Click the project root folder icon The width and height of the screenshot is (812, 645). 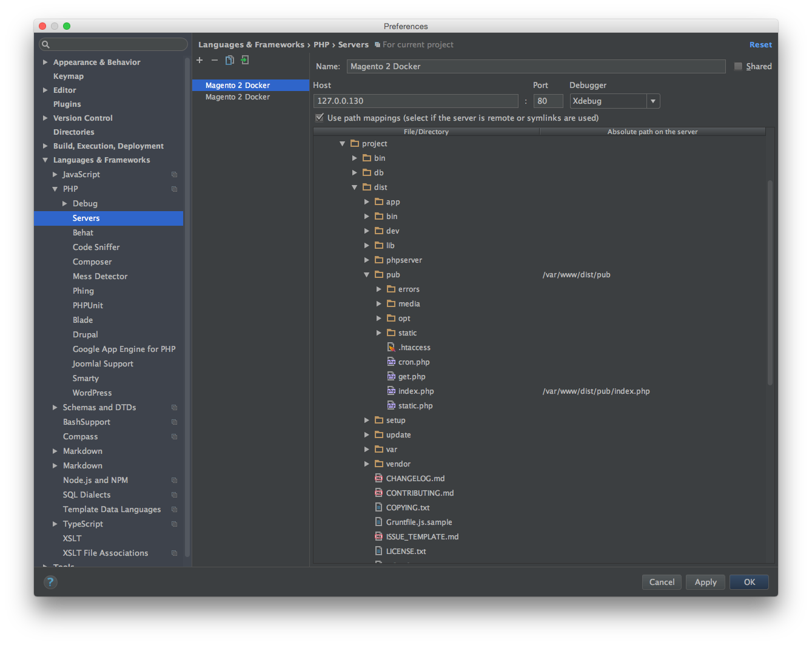[x=355, y=143]
